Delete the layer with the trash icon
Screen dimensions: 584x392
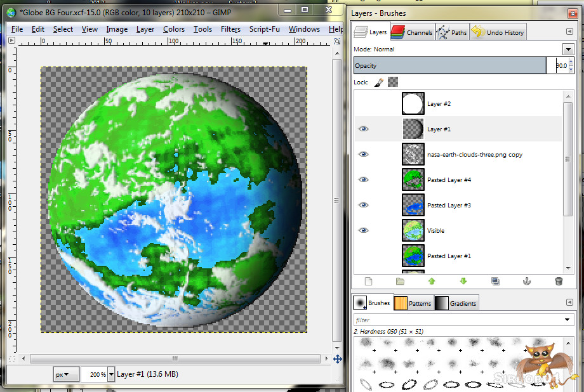coord(559,281)
